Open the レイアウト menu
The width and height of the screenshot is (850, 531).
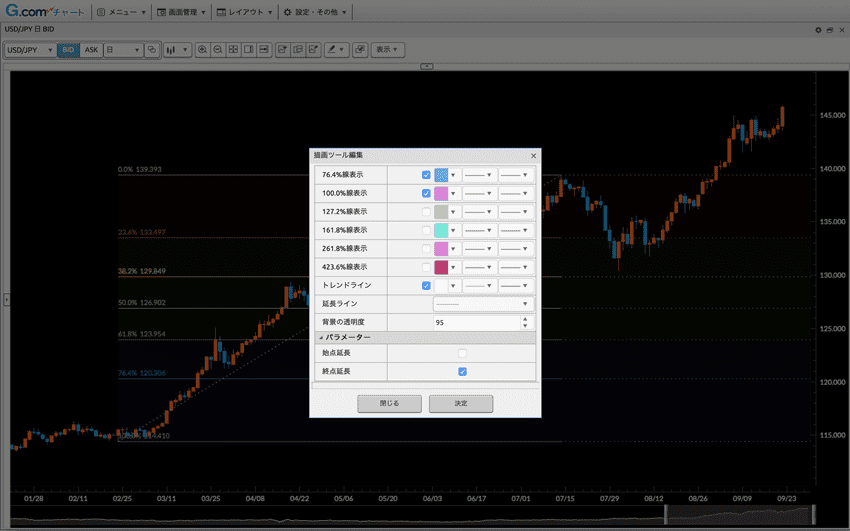[x=244, y=12]
